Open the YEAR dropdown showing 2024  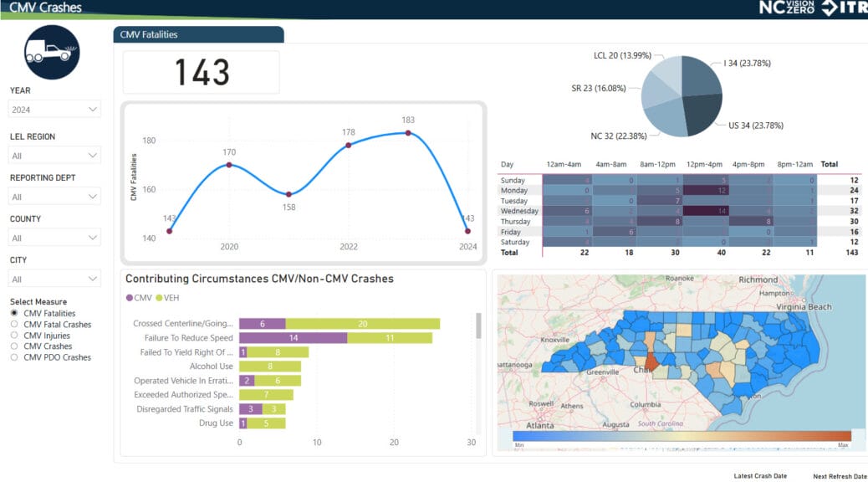[54, 110]
